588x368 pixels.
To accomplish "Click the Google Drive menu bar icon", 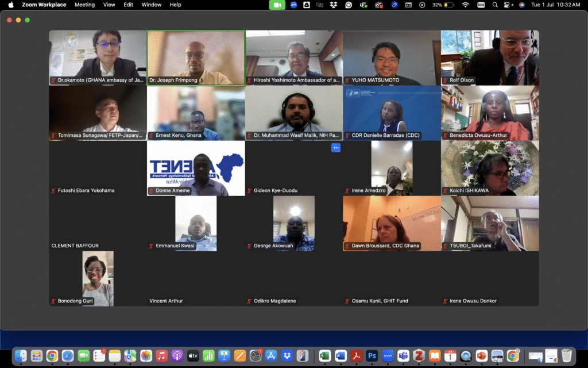I will [307, 5].
